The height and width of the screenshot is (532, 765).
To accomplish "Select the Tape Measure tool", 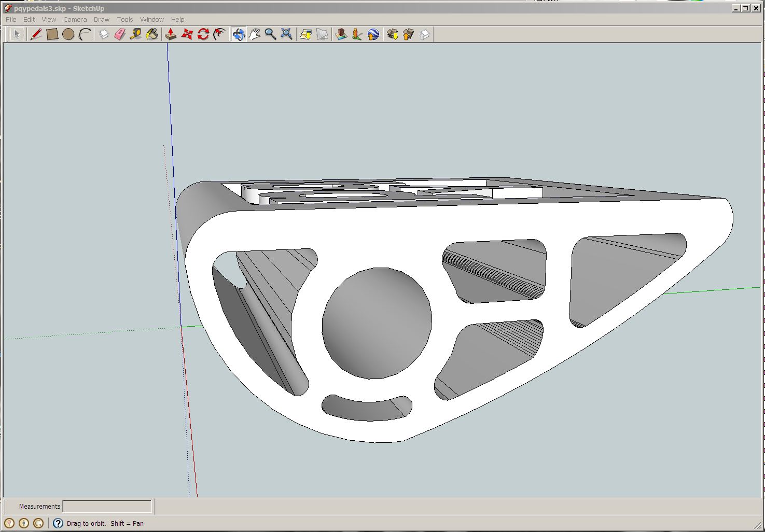I will tap(136, 34).
